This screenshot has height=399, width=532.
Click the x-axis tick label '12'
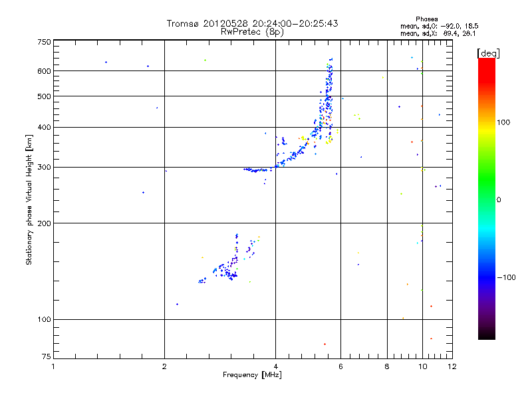pos(452,366)
